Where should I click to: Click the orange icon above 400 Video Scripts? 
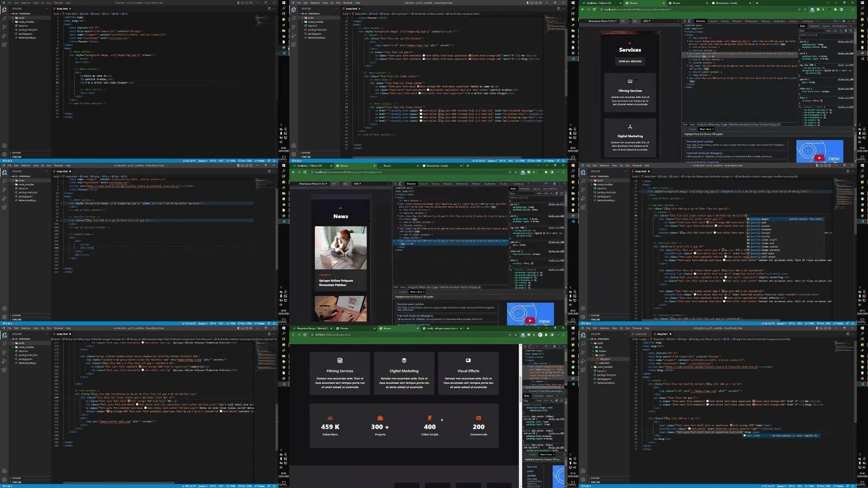pos(430,418)
